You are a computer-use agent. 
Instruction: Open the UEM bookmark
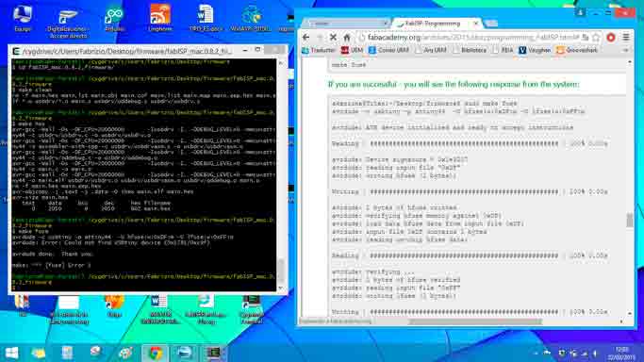(x=352, y=50)
